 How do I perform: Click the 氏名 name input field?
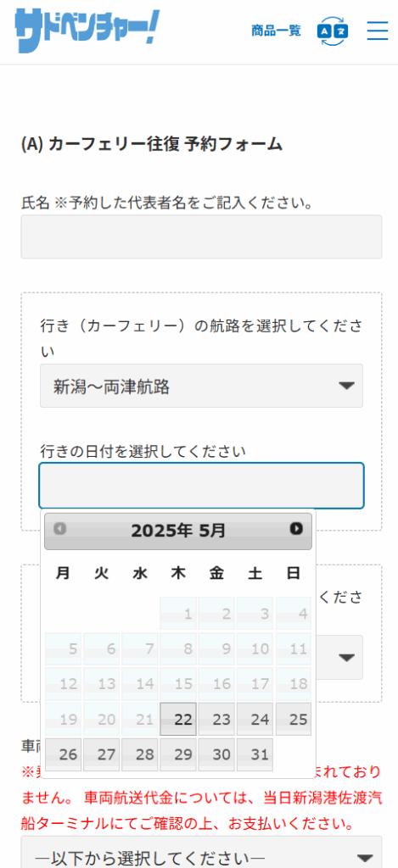tap(201, 236)
